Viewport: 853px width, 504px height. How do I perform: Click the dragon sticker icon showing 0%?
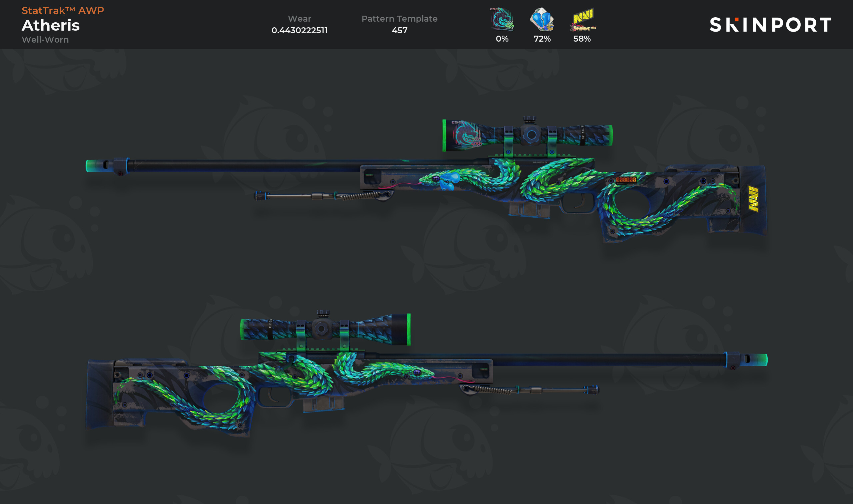point(502,19)
